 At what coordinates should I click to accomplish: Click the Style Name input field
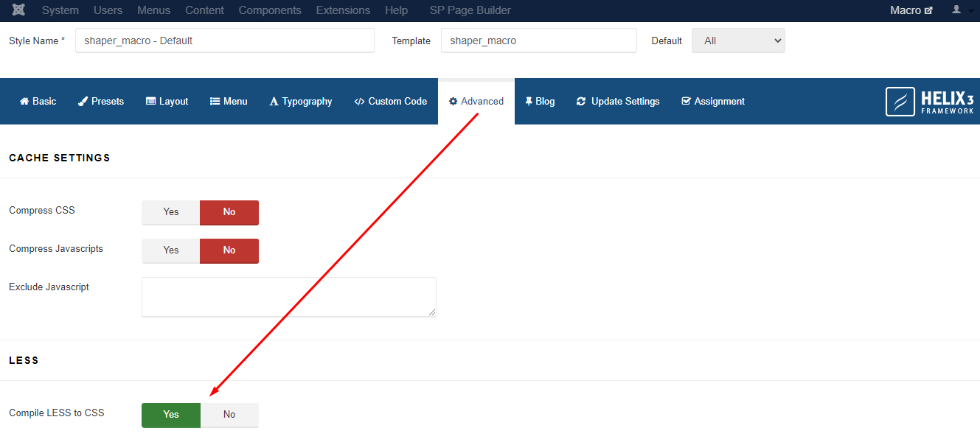(225, 41)
